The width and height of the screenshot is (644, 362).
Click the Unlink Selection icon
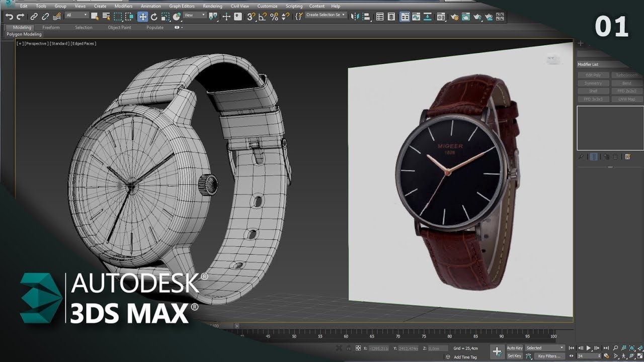coord(45,17)
